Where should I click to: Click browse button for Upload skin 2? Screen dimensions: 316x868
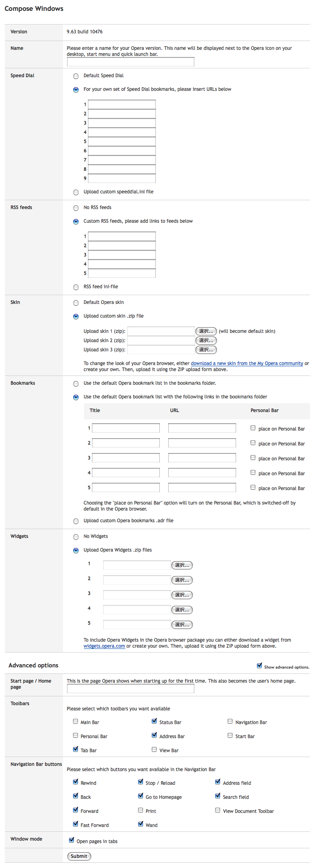206,341
